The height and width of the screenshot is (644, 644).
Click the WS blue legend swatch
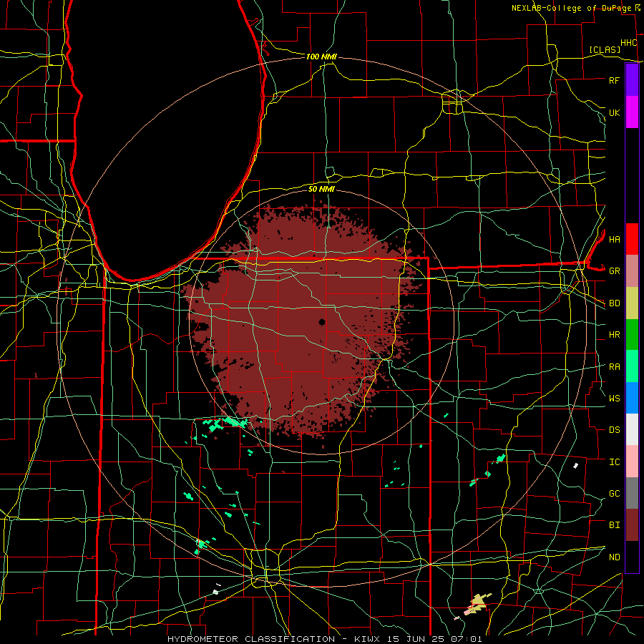coord(632,398)
